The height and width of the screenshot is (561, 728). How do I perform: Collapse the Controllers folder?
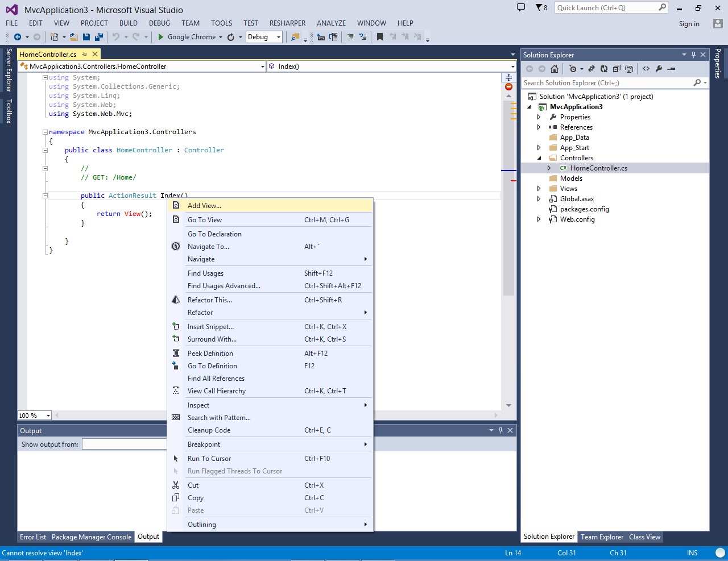(538, 157)
